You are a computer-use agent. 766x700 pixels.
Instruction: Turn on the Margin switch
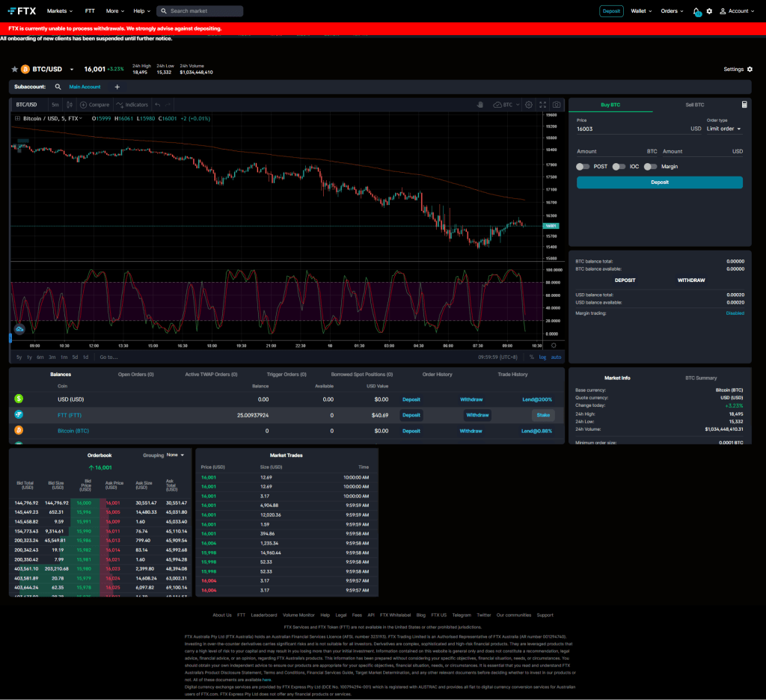tap(651, 167)
